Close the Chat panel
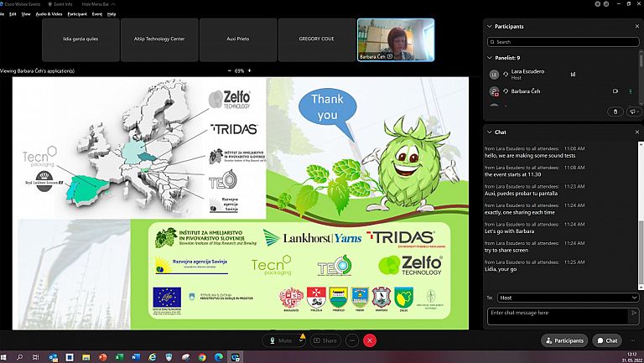The width and height of the screenshot is (644, 363). click(637, 132)
